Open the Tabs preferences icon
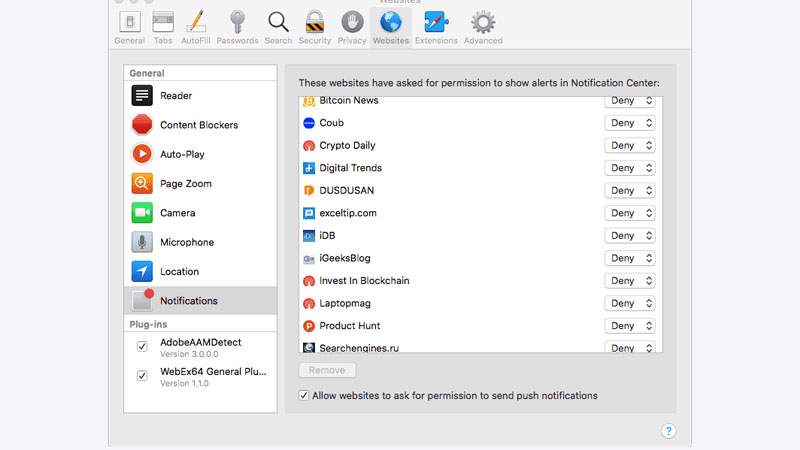This screenshot has height=450, width=800. point(163,22)
